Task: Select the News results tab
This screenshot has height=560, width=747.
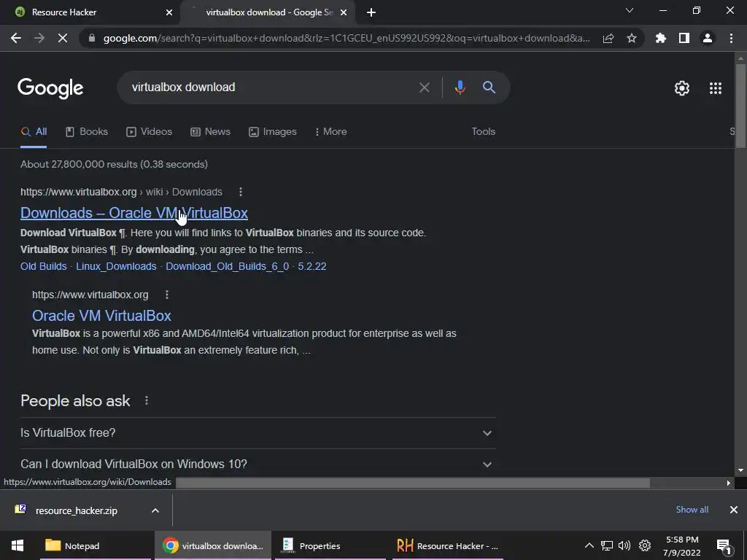Action: coord(210,132)
